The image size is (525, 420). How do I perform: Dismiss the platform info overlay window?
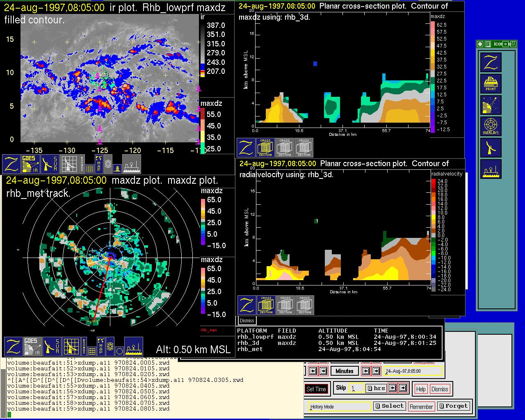point(247,321)
